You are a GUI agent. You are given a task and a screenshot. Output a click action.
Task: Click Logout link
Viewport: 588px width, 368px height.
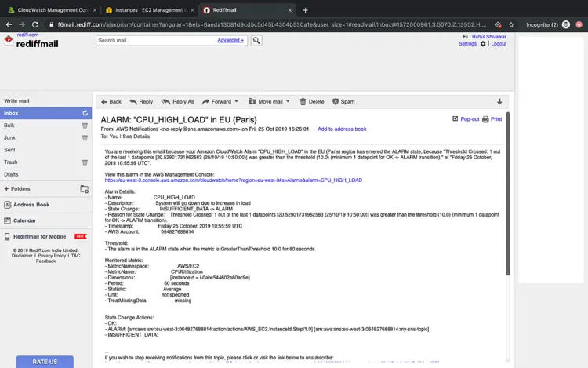499,44
